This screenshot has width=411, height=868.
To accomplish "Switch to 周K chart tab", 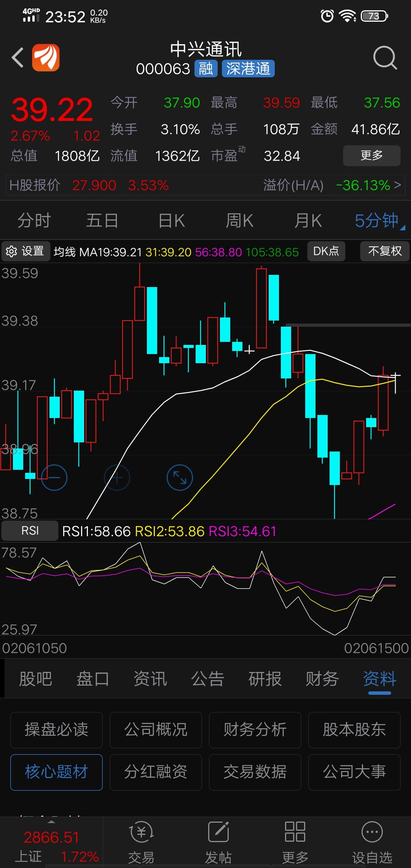I will (240, 220).
